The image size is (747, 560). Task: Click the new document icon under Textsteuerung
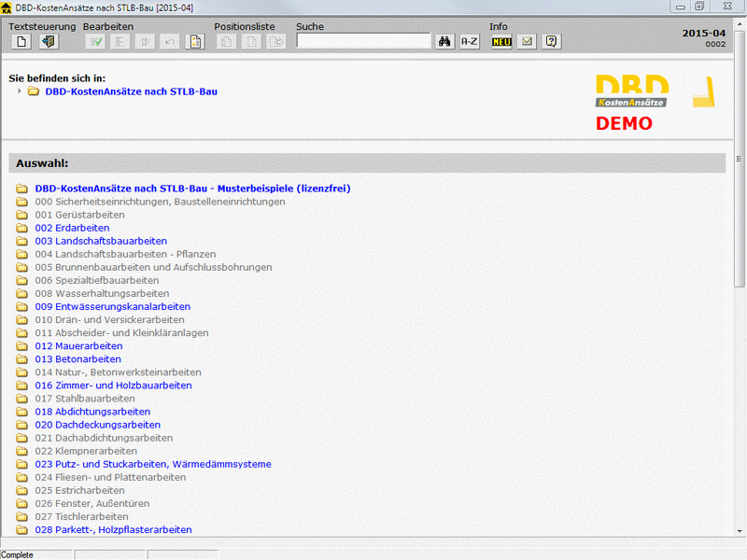pyautogui.click(x=21, y=42)
